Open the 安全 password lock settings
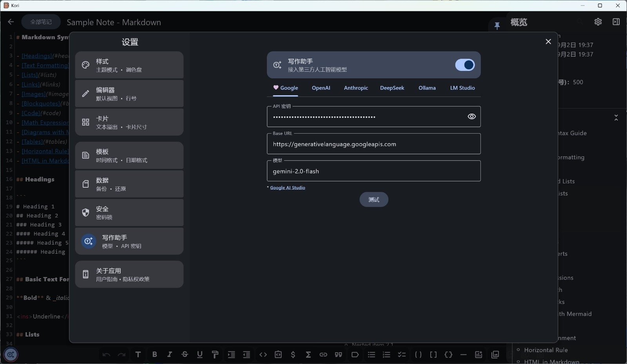 pyautogui.click(x=129, y=213)
